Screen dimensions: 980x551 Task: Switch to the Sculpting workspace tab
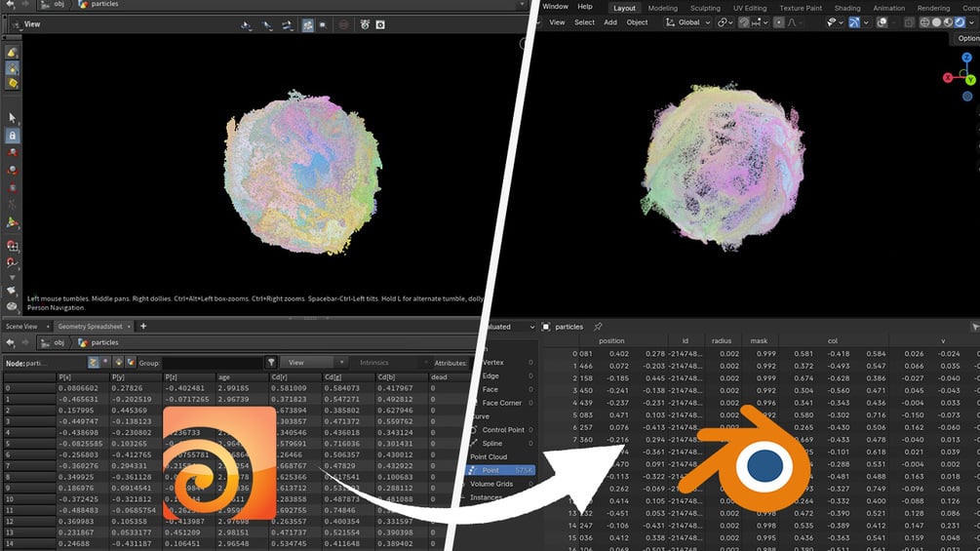coord(705,8)
